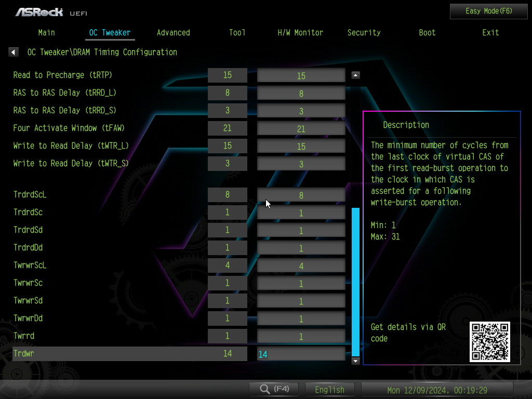Screen dimensions: 532x399
Task: Select the TwrwrSd row label
Action: pyautogui.click(x=28, y=300)
